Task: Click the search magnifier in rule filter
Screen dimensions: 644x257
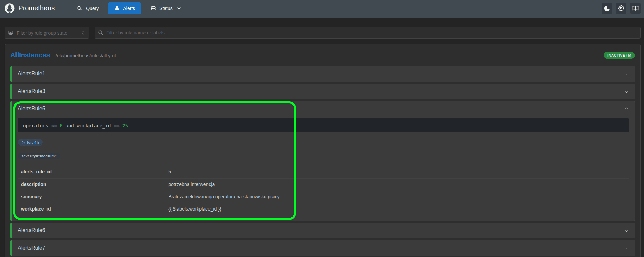Action: (100, 33)
